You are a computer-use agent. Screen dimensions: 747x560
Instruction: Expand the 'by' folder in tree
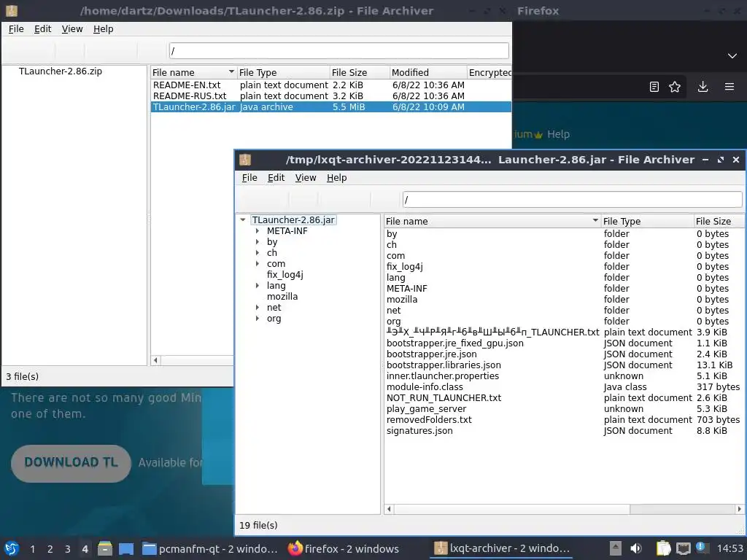pos(258,242)
